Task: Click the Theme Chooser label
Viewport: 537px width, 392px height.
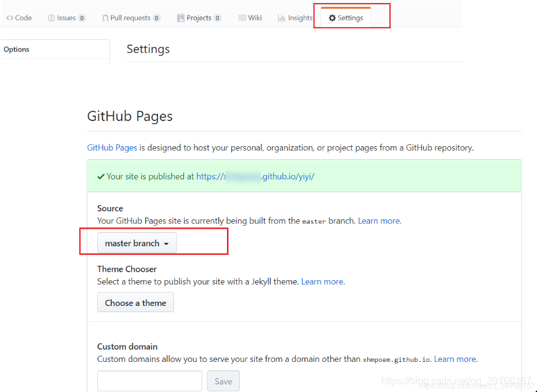Action: [127, 269]
